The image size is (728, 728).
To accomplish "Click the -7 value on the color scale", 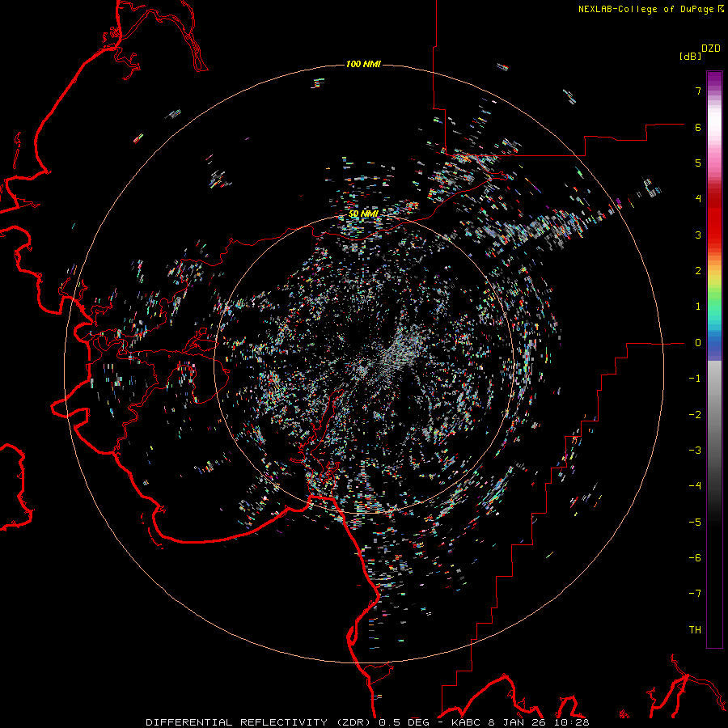I will click(x=695, y=594).
